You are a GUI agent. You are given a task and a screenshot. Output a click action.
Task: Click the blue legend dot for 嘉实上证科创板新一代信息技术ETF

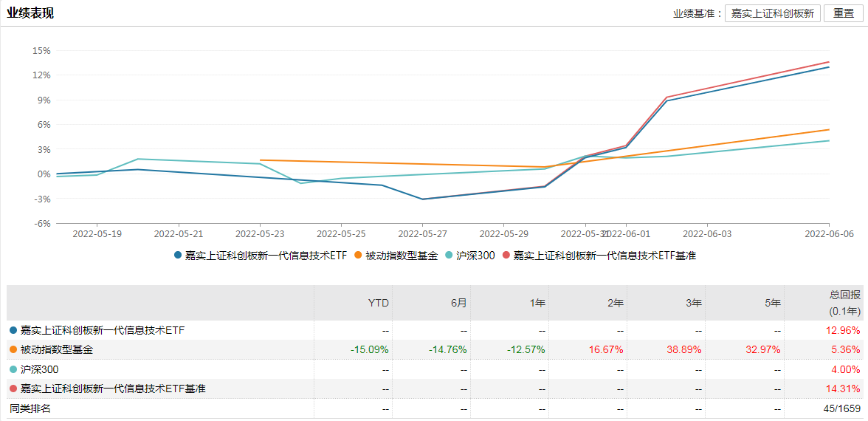177,256
